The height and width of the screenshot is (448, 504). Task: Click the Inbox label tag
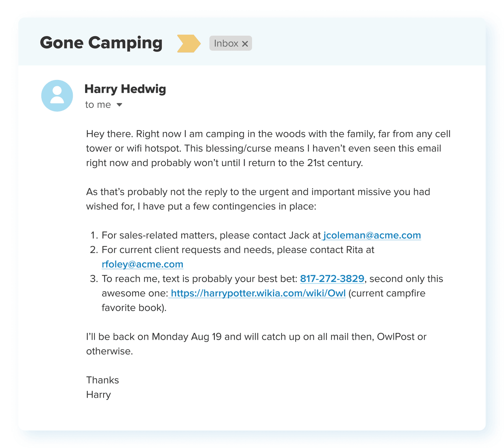click(226, 43)
